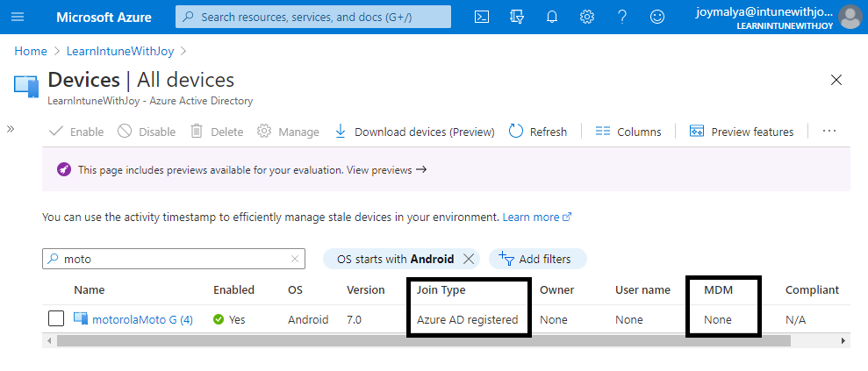This screenshot has width=868, height=371.
Task: Sort by the Version column header
Action: (x=365, y=289)
